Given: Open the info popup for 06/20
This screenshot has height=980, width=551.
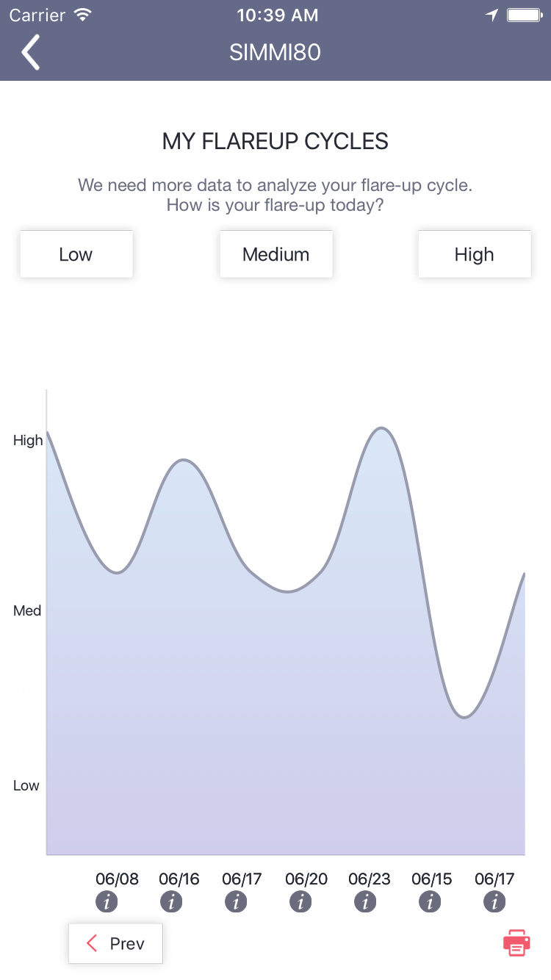Looking at the screenshot, I should click(300, 901).
